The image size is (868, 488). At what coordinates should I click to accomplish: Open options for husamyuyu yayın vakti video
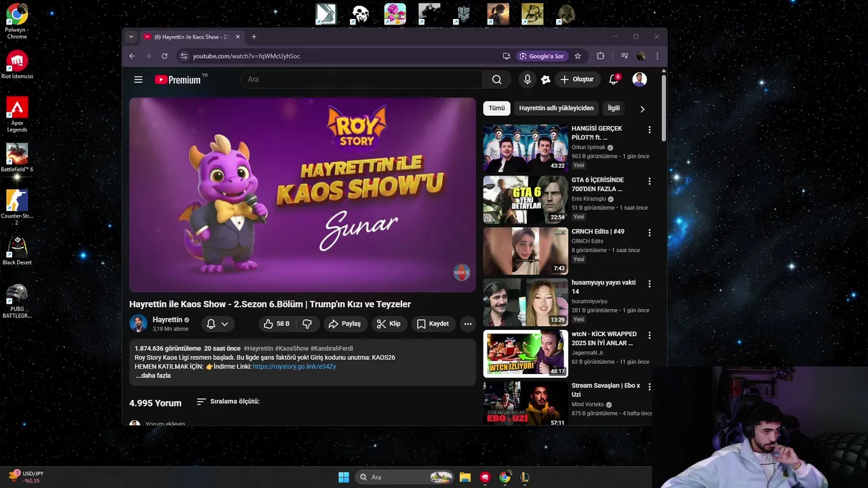pos(649,284)
